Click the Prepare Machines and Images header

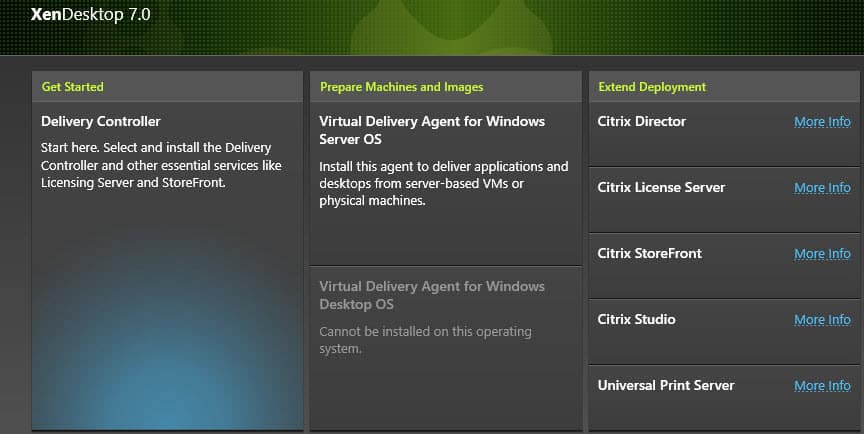[x=401, y=87]
